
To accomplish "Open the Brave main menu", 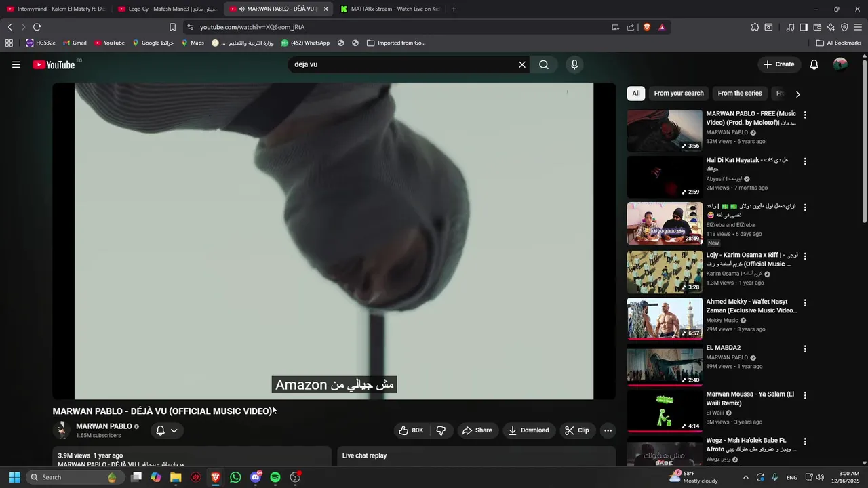I will 858,27.
